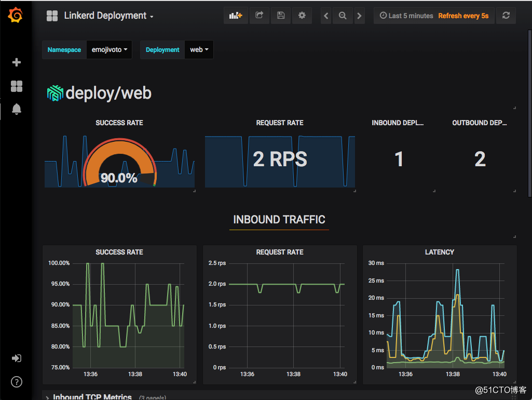Click the zoom out time range icon
Image resolution: width=532 pixels, height=400 pixels.
[343, 16]
